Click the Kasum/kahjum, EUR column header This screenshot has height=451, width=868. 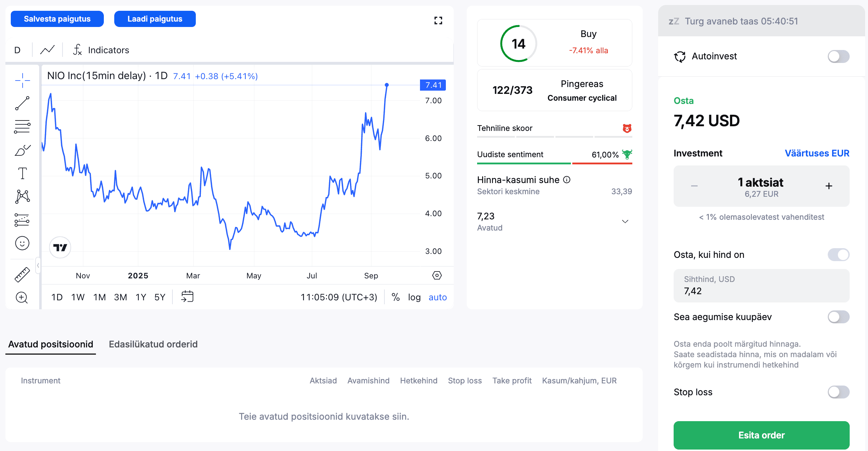point(579,381)
